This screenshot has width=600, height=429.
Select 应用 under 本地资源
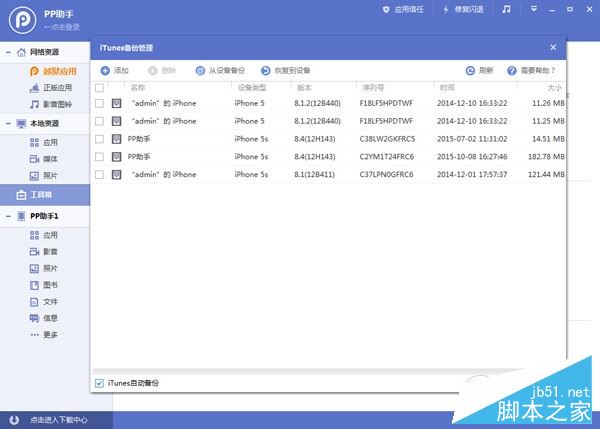point(44,143)
